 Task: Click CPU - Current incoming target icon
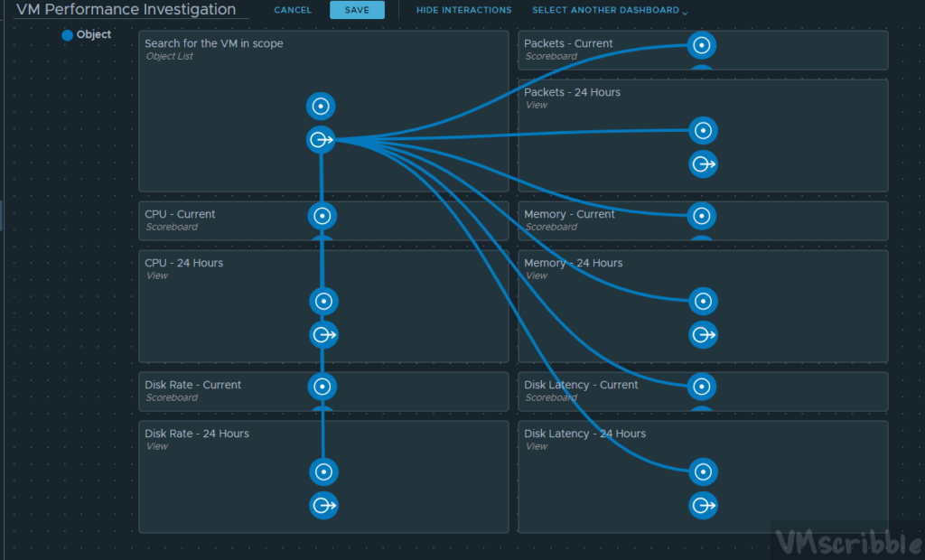tap(322, 215)
